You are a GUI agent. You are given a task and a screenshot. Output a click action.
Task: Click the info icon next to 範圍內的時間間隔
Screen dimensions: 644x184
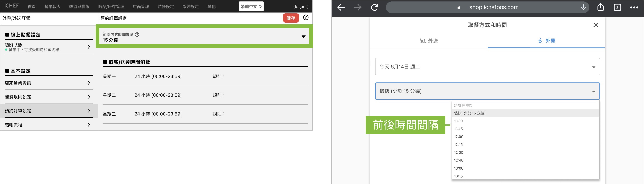(137, 34)
